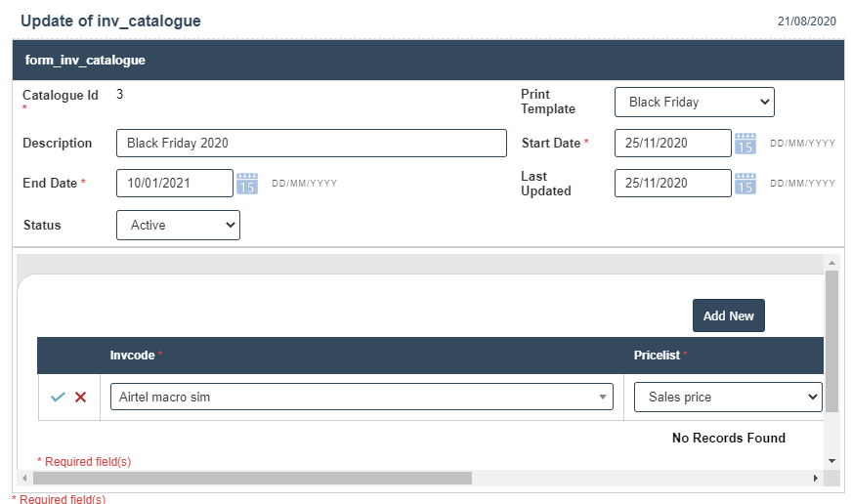Open the End Date calendar picker
Screen dimensions: 851x504
click(x=247, y=183)
